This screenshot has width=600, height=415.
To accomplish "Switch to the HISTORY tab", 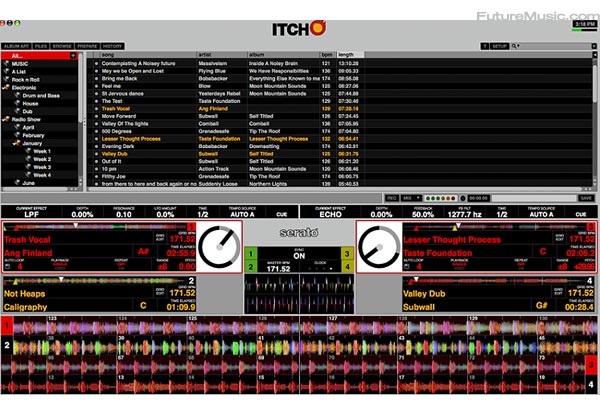I will pos(112,46).
